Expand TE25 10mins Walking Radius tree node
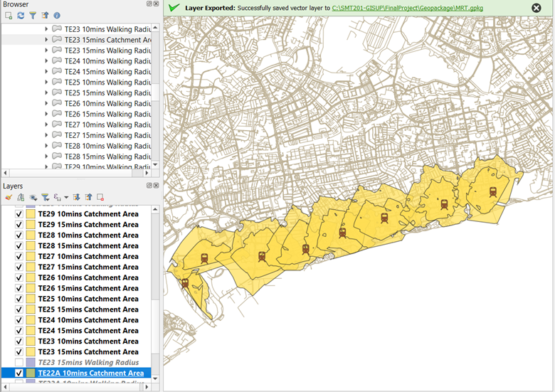The height and width of the screenshot is (392, 555). 47,83
